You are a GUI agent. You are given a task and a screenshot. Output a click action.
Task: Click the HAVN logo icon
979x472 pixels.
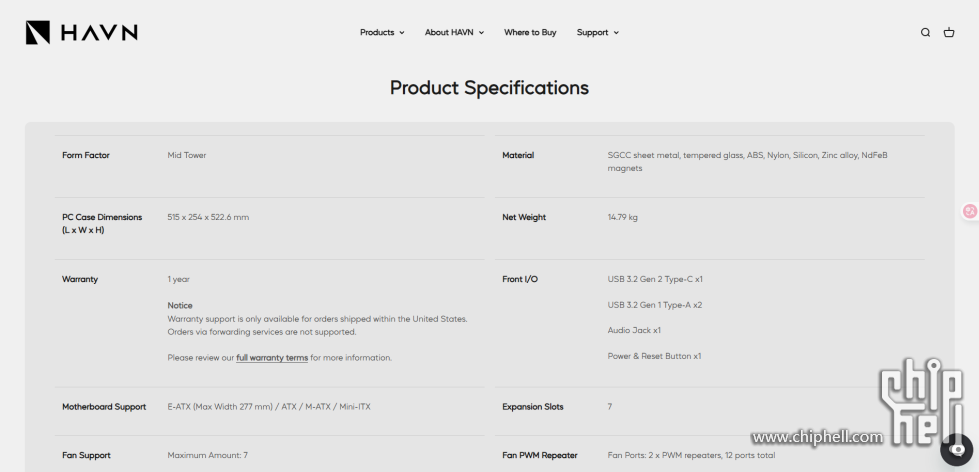38,33
